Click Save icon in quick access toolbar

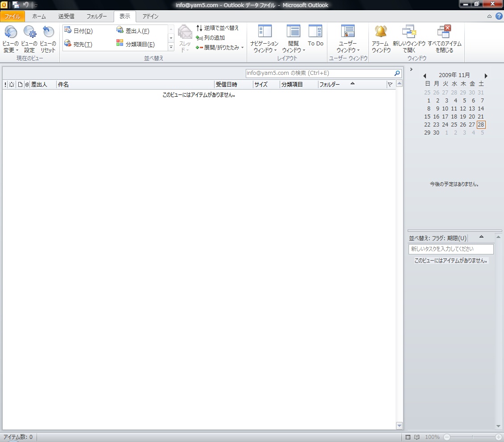coord(16,5)
